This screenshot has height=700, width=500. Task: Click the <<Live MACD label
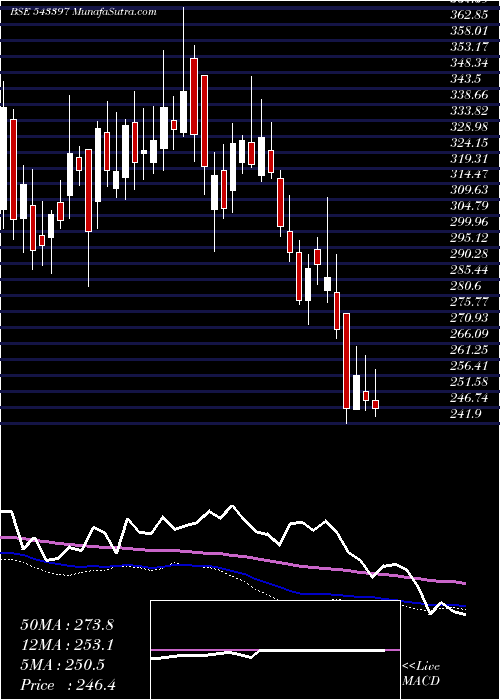pos(421,674)
